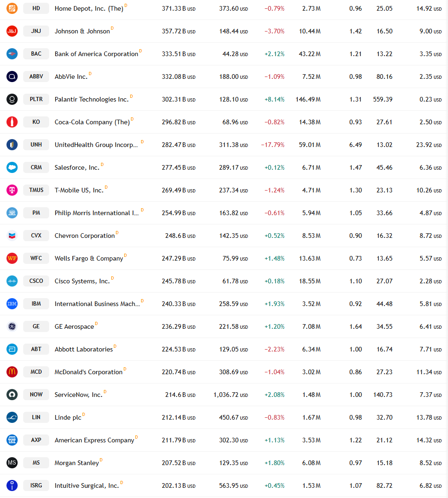The height and width of the screenshot is (498, 448).
Task: Click the Intuitive Surgical logo icon
Action: click(12, 485)
